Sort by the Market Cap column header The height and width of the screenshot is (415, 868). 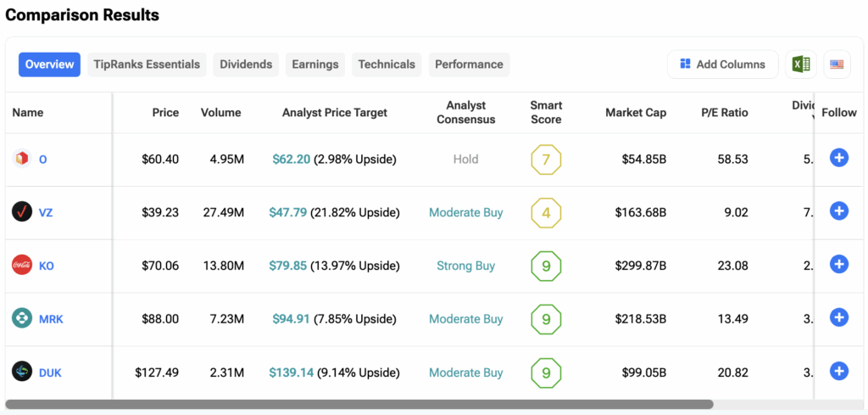click(x=636, y=113)
